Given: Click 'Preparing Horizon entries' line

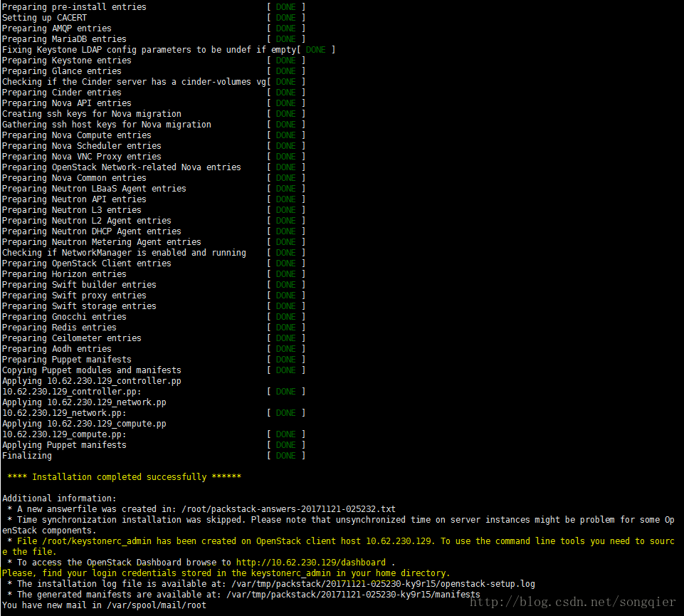Looking at the screenshot, I should (64, 275).
